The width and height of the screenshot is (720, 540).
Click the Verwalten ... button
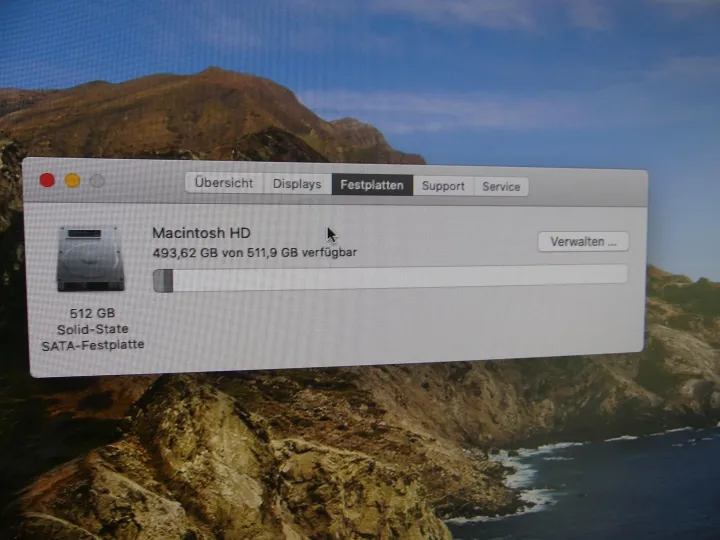click(x=583, y=242)
